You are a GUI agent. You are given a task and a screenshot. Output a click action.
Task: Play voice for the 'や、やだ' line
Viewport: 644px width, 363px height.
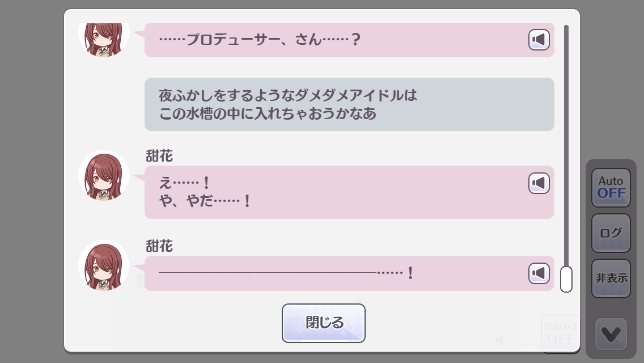click(x=539, y=183)
